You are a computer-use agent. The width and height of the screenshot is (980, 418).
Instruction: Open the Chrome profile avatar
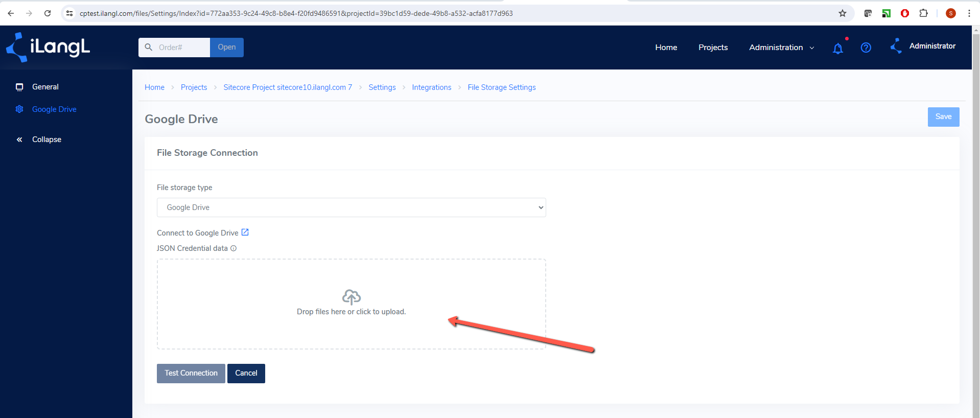[x=951, y=13]
